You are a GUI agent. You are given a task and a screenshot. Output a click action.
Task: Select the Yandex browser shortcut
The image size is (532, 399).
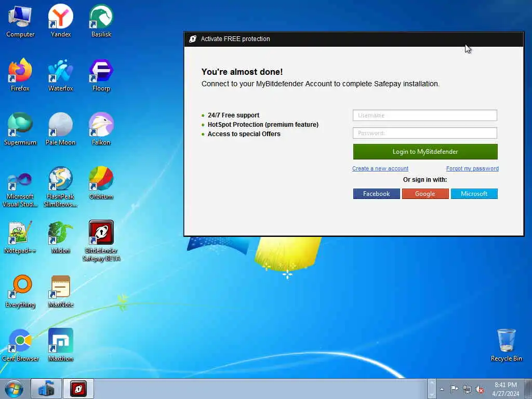click(x=61, y=21)
